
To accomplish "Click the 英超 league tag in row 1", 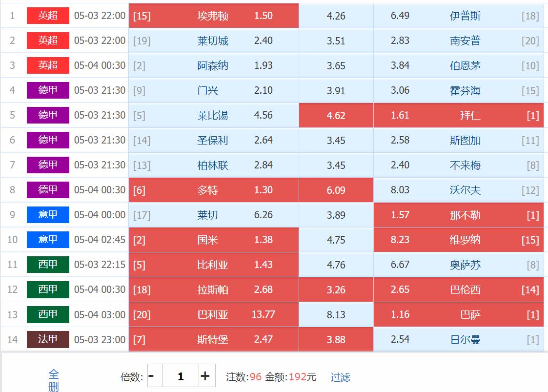I will (x=48, y=16).
